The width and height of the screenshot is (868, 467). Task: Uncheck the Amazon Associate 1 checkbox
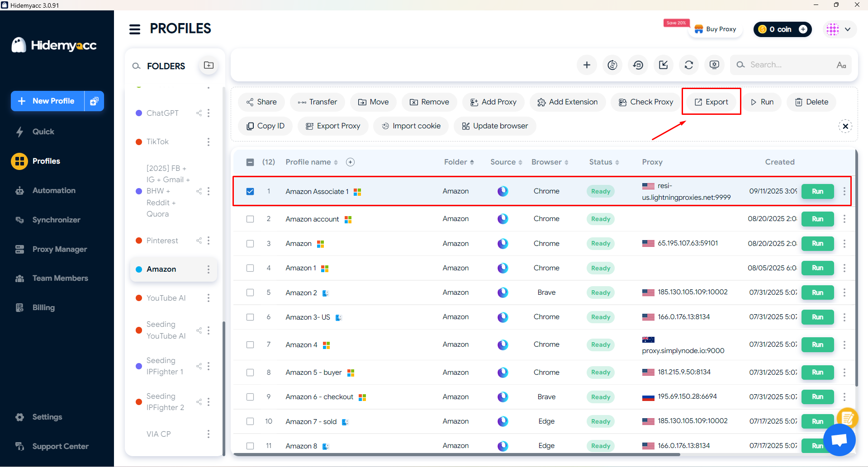click(x=250, y=191)
